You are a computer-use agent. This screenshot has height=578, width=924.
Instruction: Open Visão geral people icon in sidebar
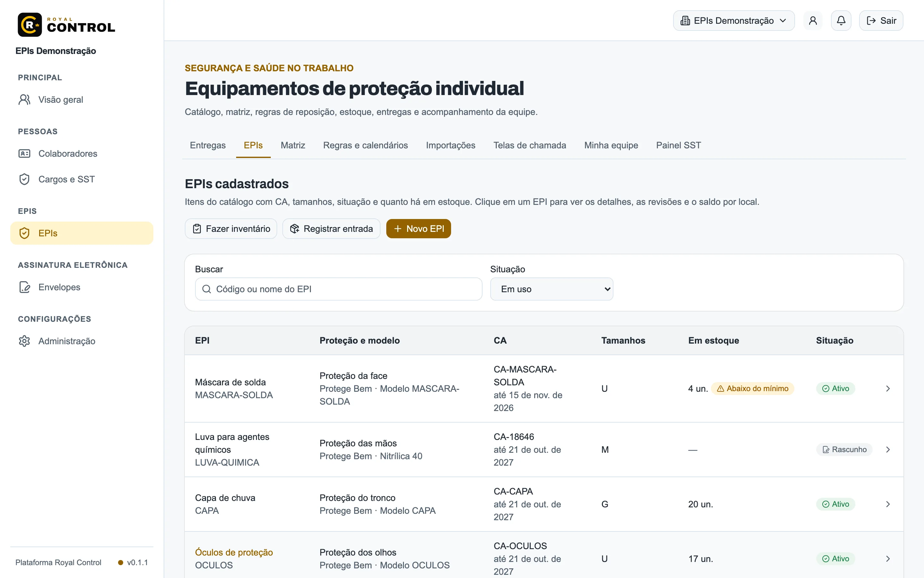24,100
